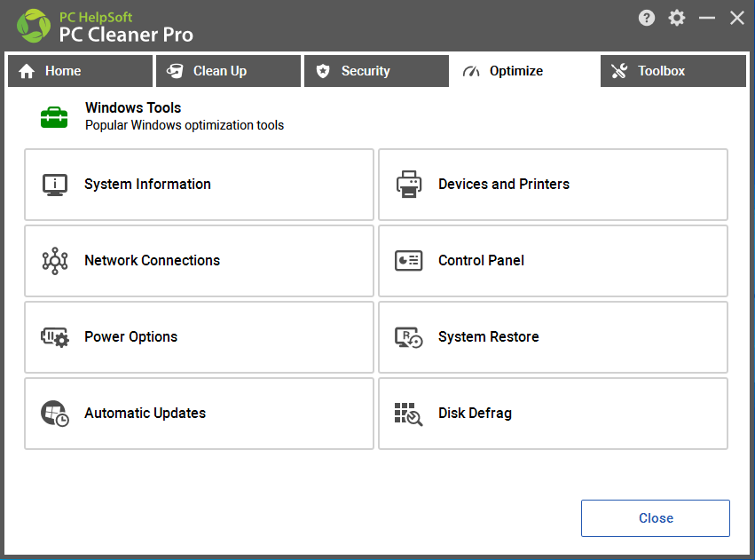Start System Restore
755x560 pixels.
(x=554, y=337)
